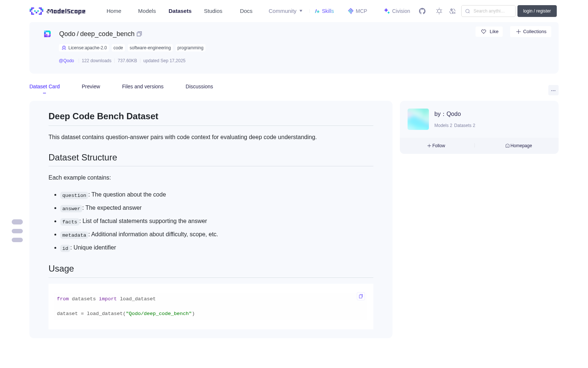588x368 pixels.
Task: Copy dataset name with copy icon
Action: point(139,34)
